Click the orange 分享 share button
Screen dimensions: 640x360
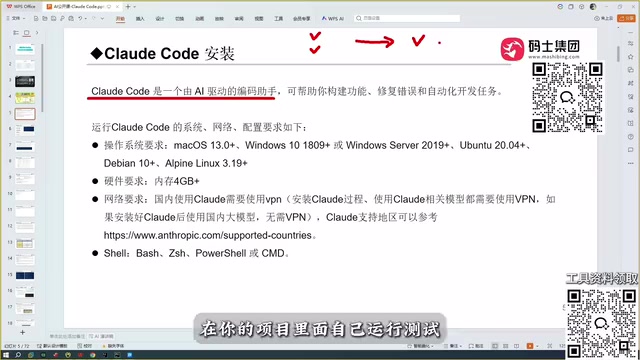coord(627,18)
